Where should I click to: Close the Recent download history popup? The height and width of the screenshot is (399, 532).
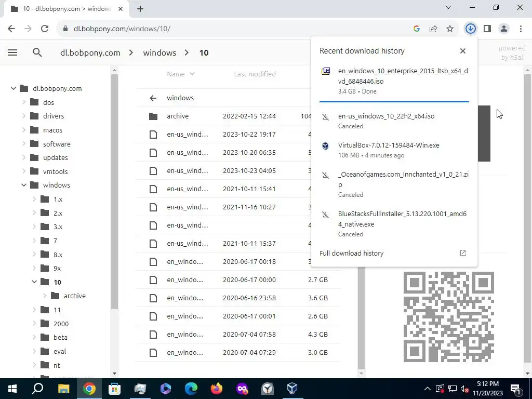(x=463, y=51)
